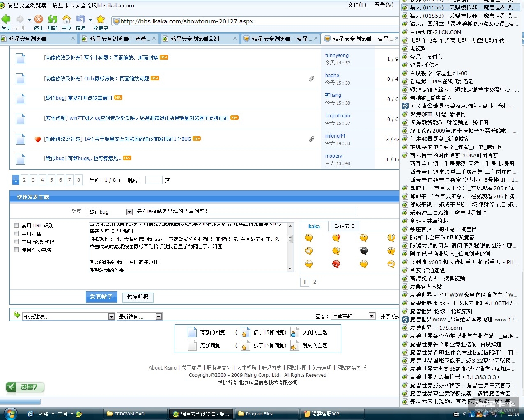Toggle 禁用表情 checkbox

point(16,234)
